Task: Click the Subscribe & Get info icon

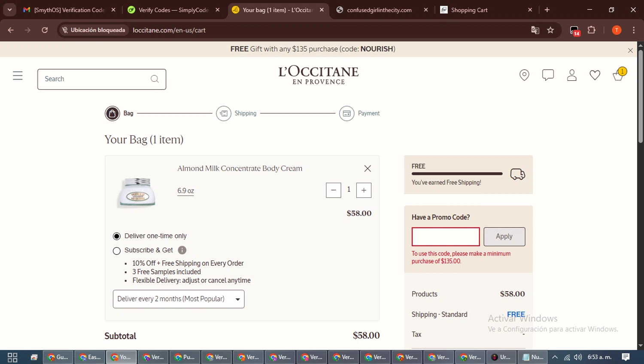Action: click(x=182, y=250)
